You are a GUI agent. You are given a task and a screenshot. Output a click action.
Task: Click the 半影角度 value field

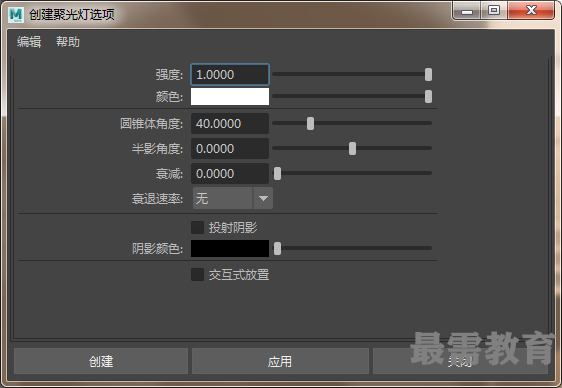[x=230, y=149]
